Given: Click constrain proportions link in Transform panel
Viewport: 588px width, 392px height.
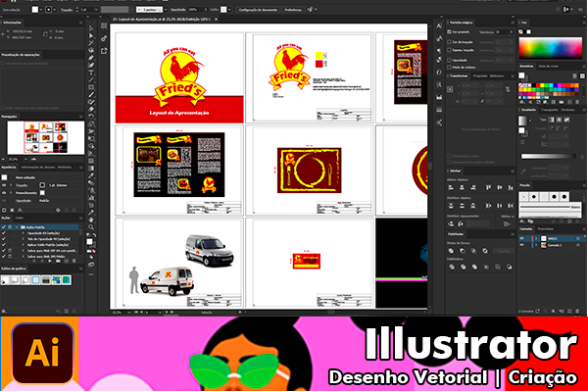Looking at the screenshot, I should click(x=508, y=89).
